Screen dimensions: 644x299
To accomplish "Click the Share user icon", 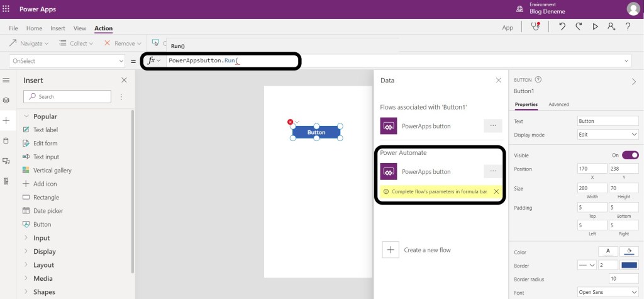I will pyautogui.click(x=611, y=26).
